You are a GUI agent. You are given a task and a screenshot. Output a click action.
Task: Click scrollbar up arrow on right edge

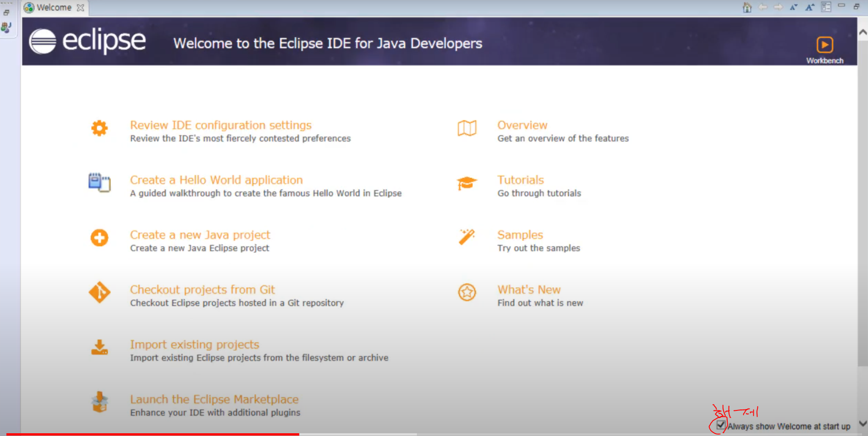[863, 32]
